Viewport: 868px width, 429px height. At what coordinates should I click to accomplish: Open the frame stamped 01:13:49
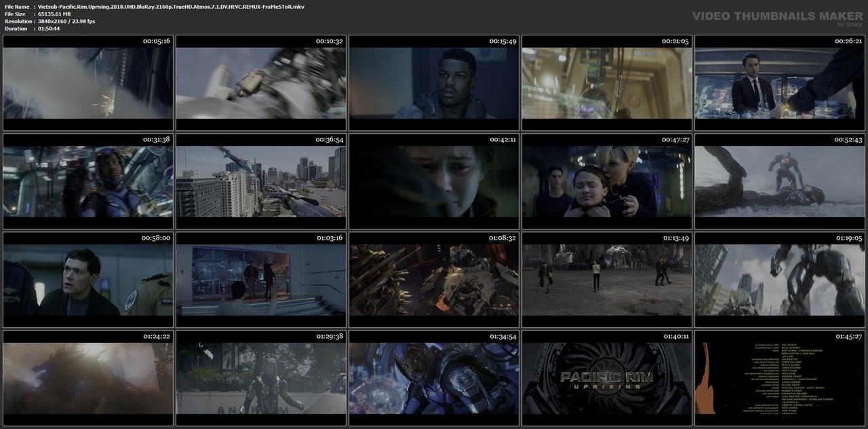point(607,278)
